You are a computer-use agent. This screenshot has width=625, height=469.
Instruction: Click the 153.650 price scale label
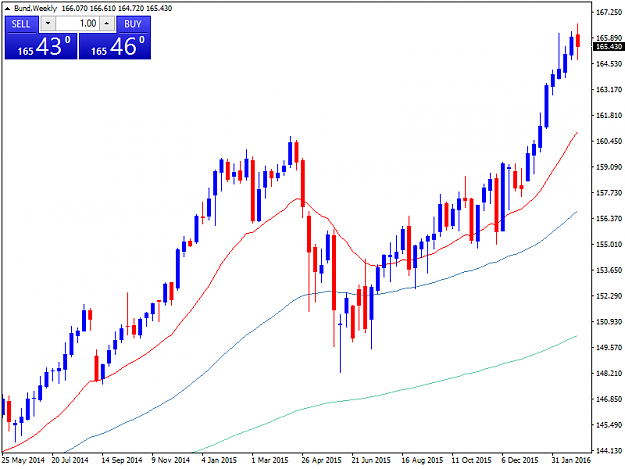(609, 270)
